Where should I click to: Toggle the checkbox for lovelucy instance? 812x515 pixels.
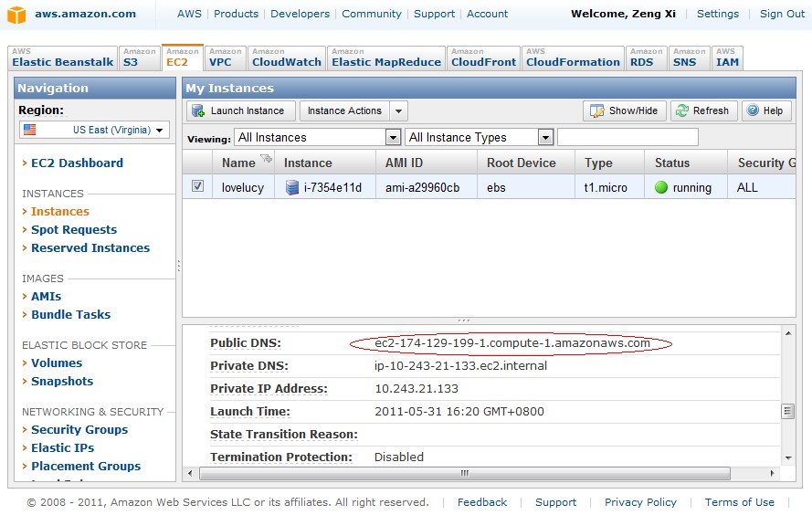click(x=197, y=185)
